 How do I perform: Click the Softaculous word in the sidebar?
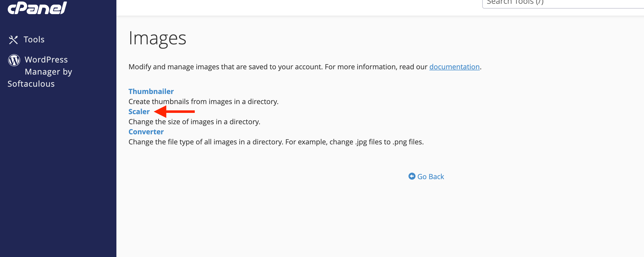pyautogui.click(x=31, y=84)
